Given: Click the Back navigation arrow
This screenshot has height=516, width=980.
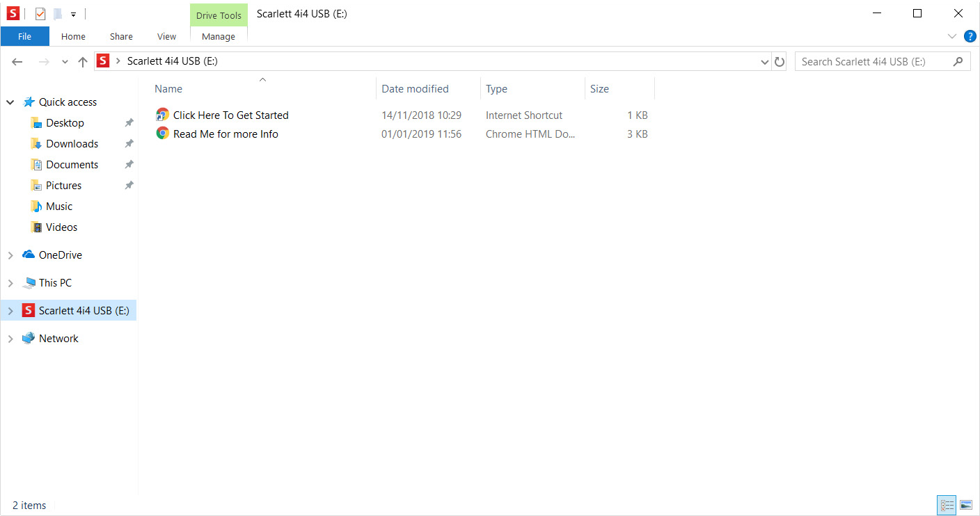Looking at the screenshot, I should coord(17,62).
